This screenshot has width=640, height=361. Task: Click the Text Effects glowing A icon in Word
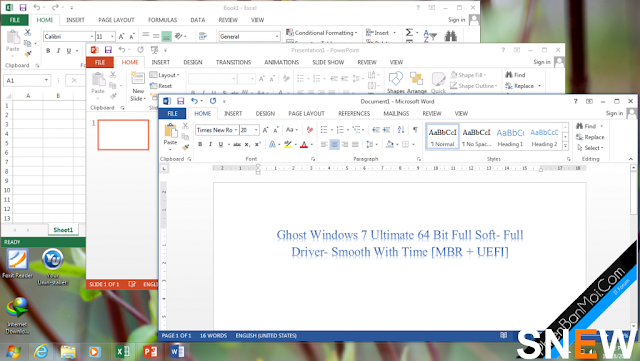click(272, 144)
